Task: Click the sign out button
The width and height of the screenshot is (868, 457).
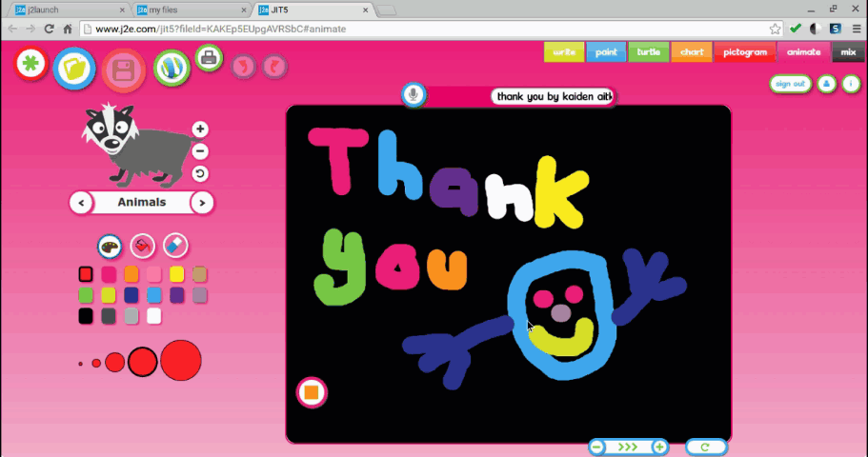Action: point(790,84)
